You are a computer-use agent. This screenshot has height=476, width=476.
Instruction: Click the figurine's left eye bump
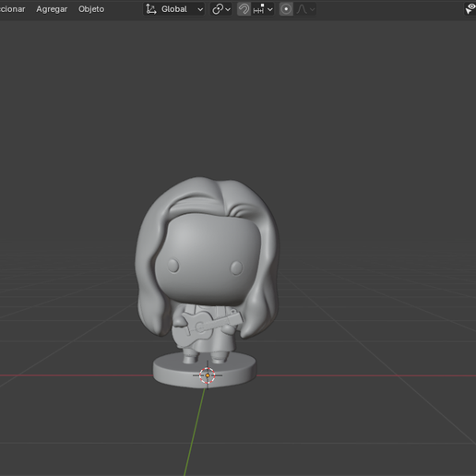point(173,266)
